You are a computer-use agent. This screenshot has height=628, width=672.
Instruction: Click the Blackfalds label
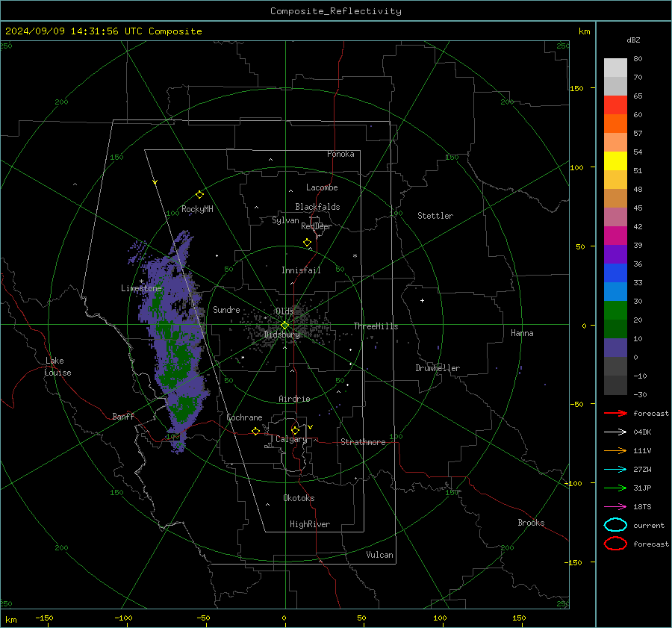[317, 207]
